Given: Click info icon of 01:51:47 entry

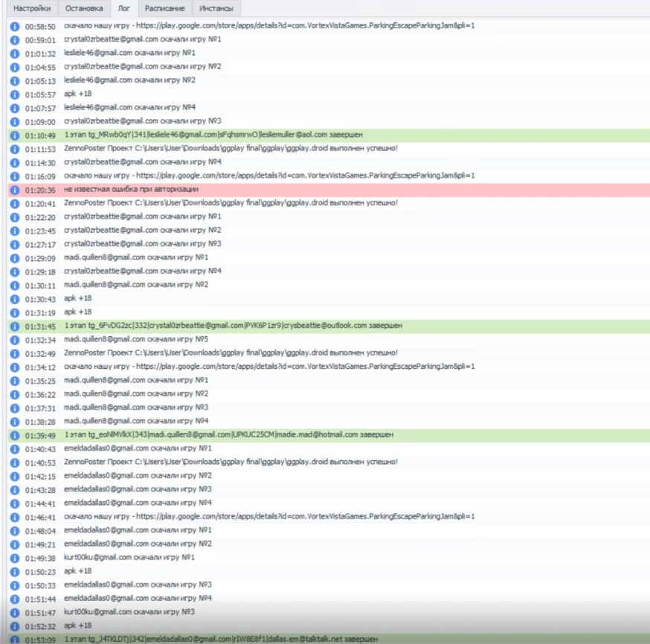Looking at the screenshot, I should pos(15,613).
